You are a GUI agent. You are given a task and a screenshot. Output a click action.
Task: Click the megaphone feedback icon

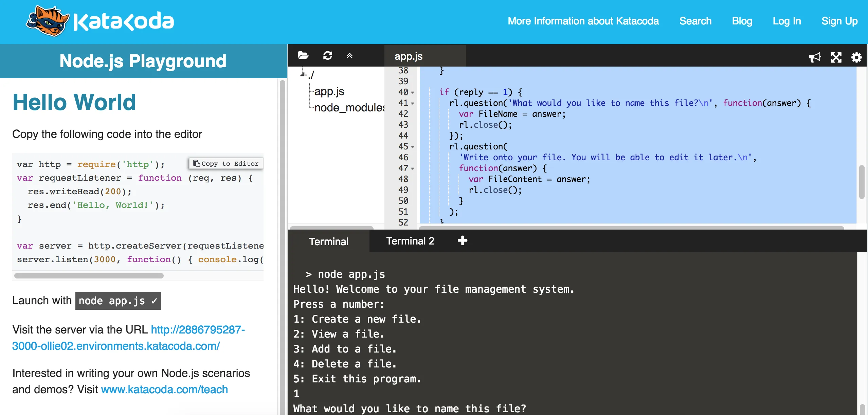click(x=814, y=57)
